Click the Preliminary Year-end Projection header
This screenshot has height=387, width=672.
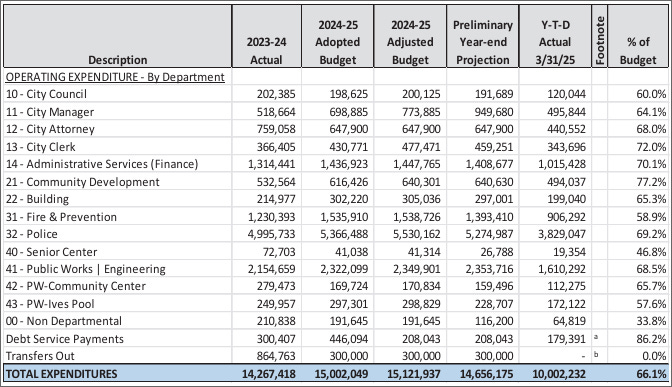coord(483,42)
